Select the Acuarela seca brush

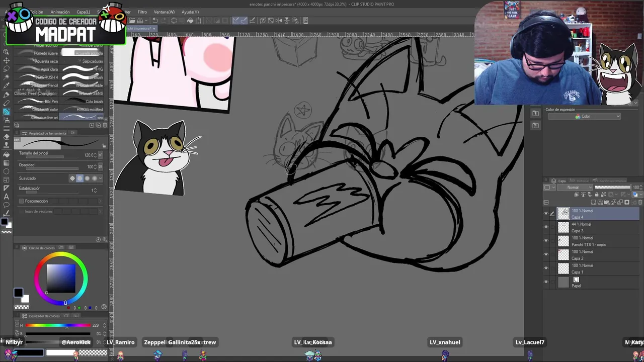coord(37,61)
